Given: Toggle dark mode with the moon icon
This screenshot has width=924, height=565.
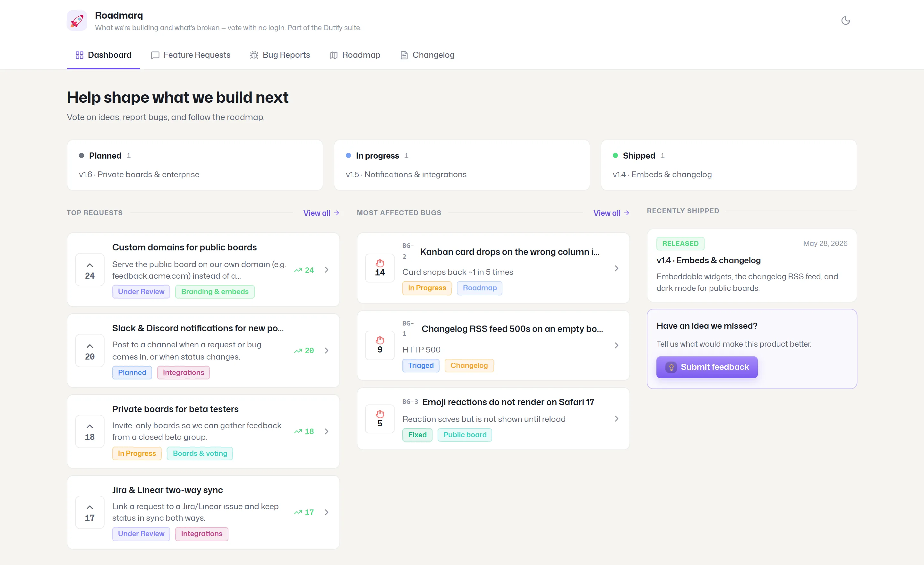Looking at the screenshot, I should pos(846,21).
